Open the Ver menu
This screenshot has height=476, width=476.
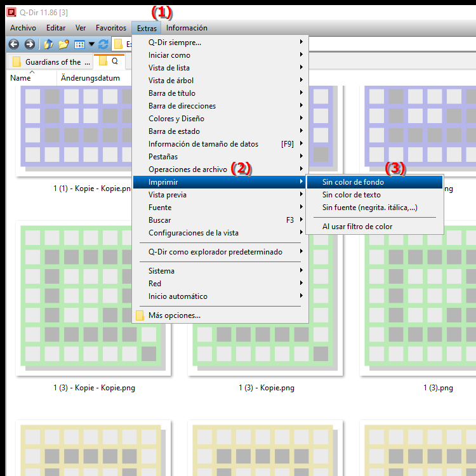[x=81, y=28]
